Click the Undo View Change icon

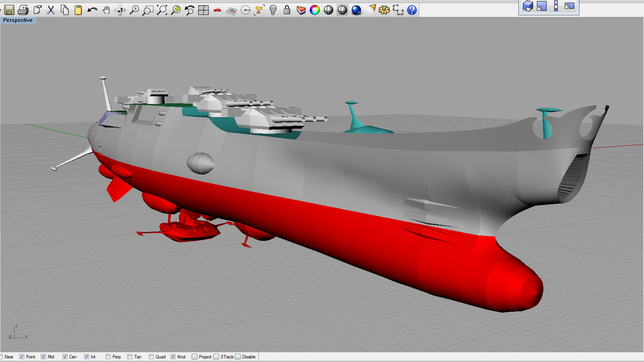click(190, 10)
